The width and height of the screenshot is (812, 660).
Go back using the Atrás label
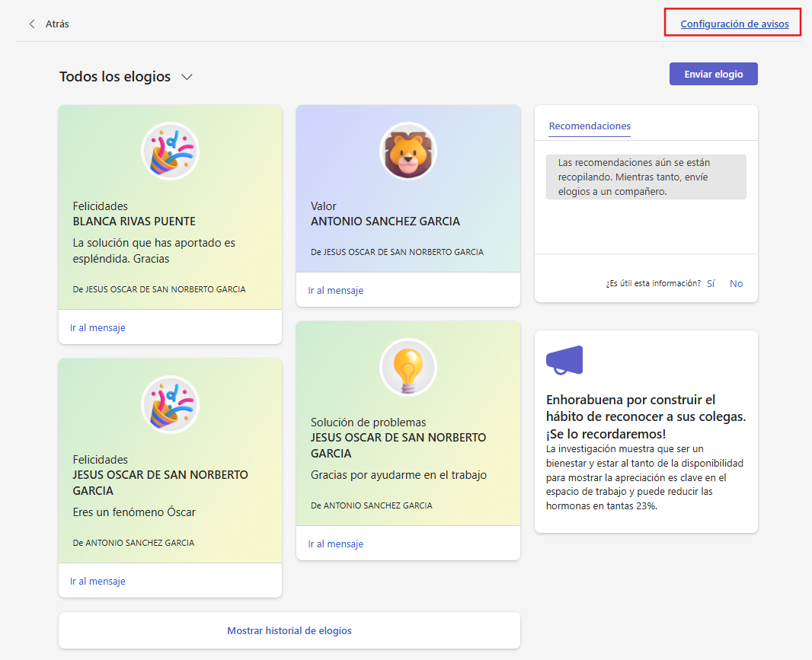click(57, 24)
